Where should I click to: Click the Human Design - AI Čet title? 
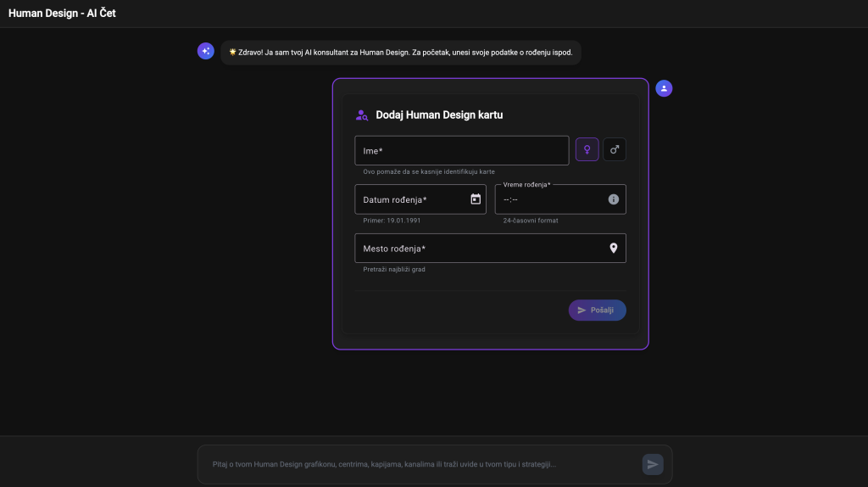62,14
